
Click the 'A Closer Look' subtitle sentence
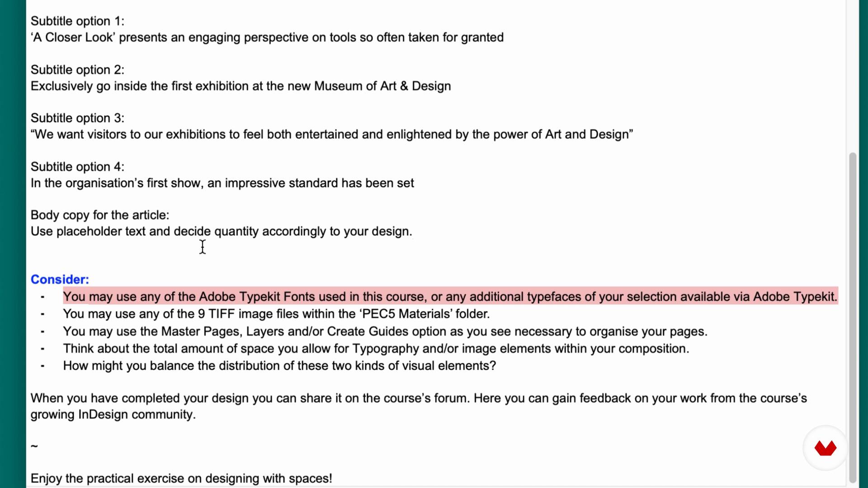(x=267, y=38)
